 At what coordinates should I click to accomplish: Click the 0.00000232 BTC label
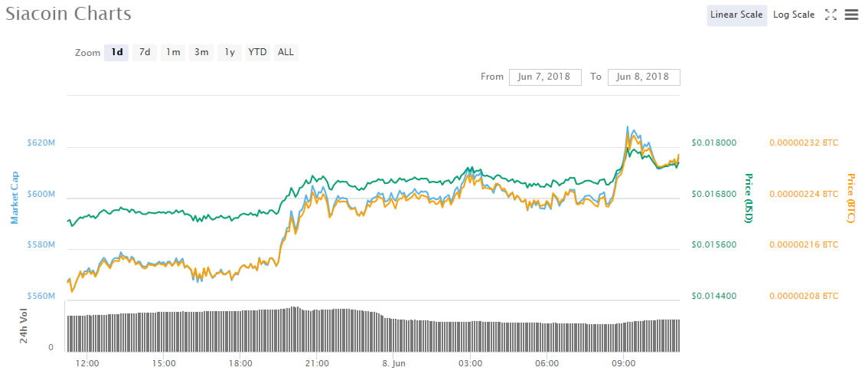click(x=804, y=143)
